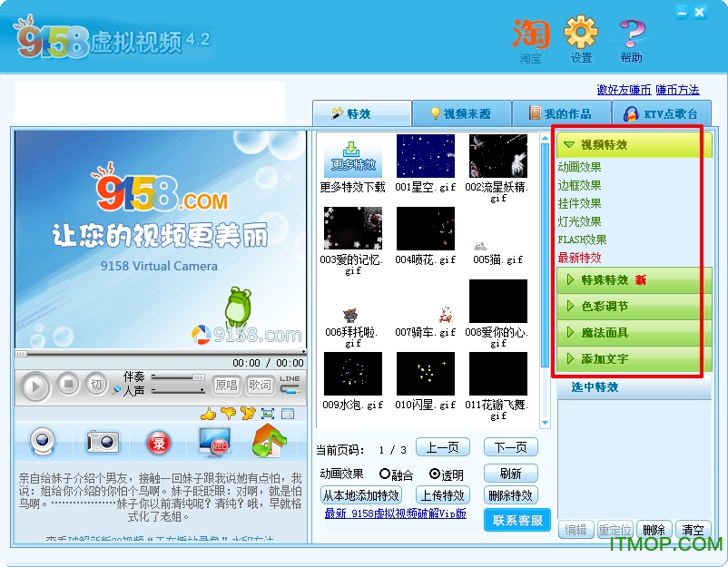The width and height of the screenshot is (728, 567).
Task: Take a snapshot with the camera icon
Action: pyautogui.click(x=102, y=440)
